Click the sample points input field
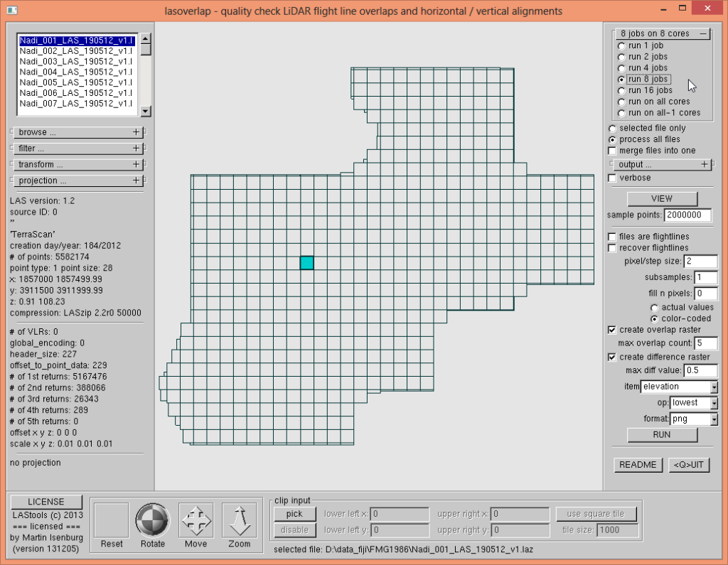The height and width of the screenshot is (565, 728). pos(691,215)
